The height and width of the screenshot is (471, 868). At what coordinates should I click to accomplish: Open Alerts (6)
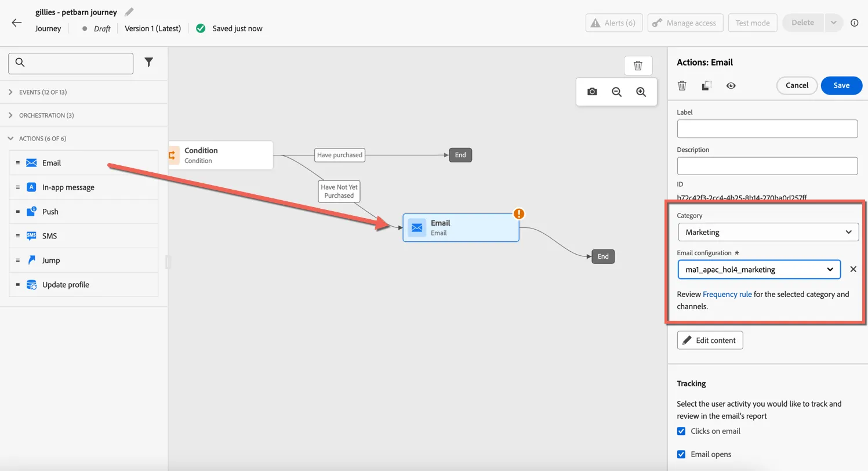tap(614, 23)
